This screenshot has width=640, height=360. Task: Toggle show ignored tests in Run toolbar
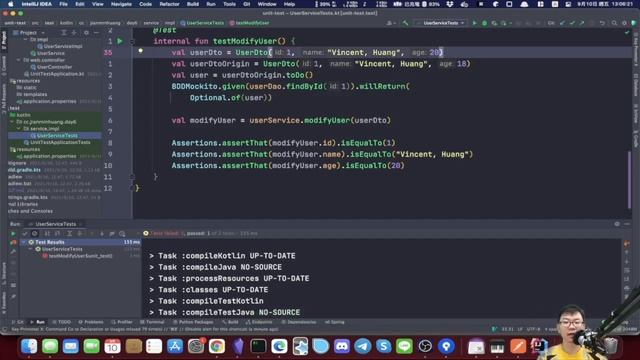(35, 233)
